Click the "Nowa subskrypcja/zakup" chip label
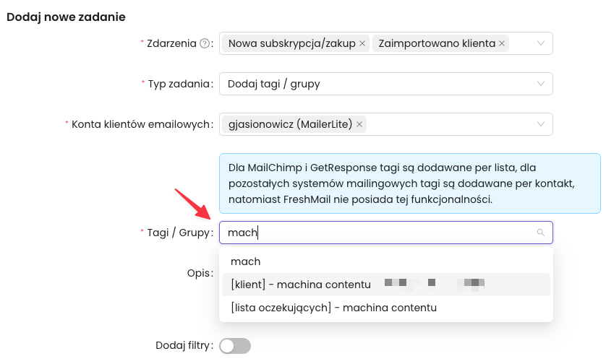The image size is (606, 364). pos(291,43)
